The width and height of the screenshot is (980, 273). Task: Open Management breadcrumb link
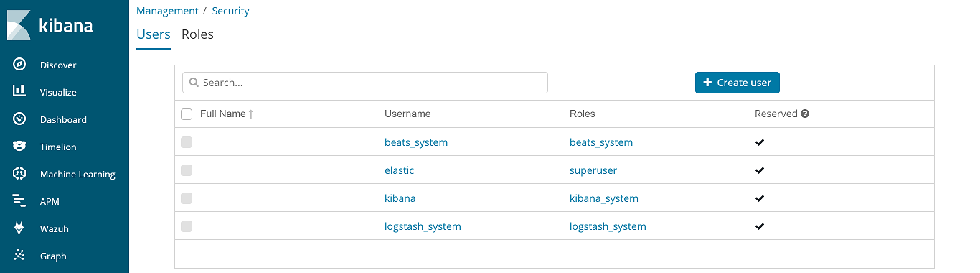click(167, 11)
